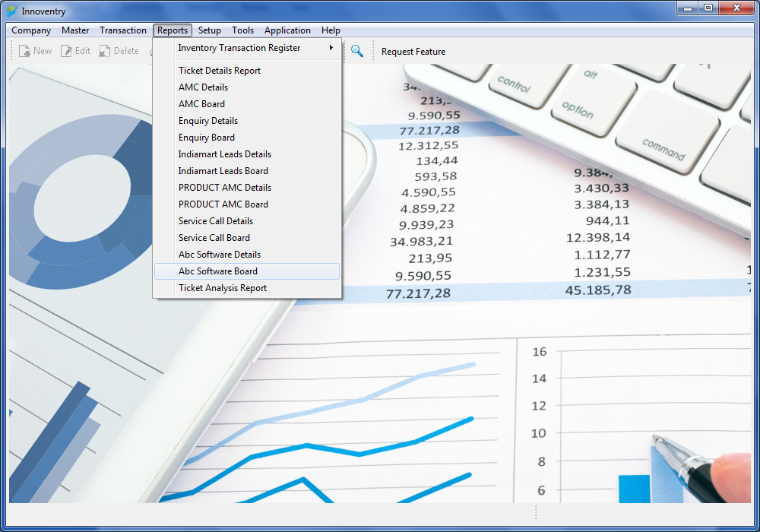
Task: Open Service Call Board
Action: click(247, 237)
